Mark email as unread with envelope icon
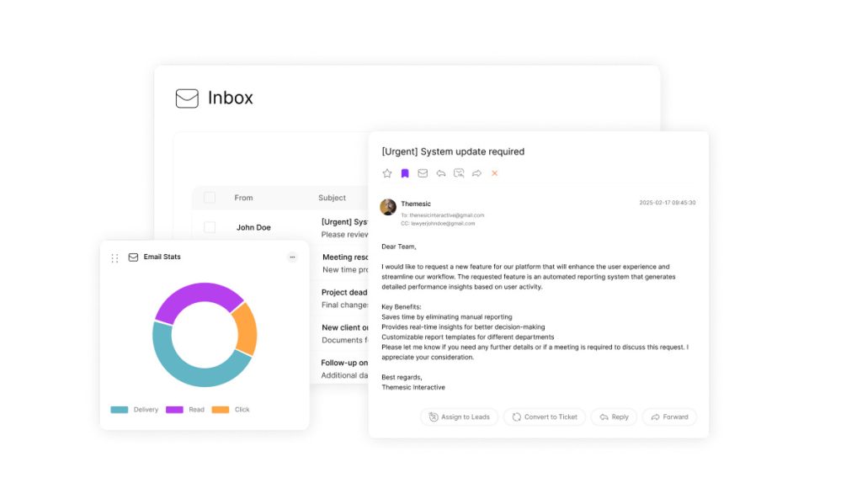862x504 pixels. [423, 173]
